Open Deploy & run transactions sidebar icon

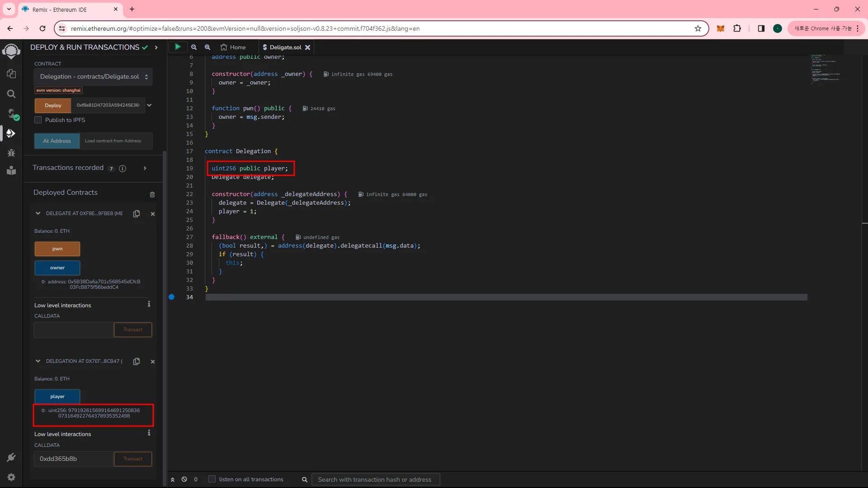[x=11, y=133]
